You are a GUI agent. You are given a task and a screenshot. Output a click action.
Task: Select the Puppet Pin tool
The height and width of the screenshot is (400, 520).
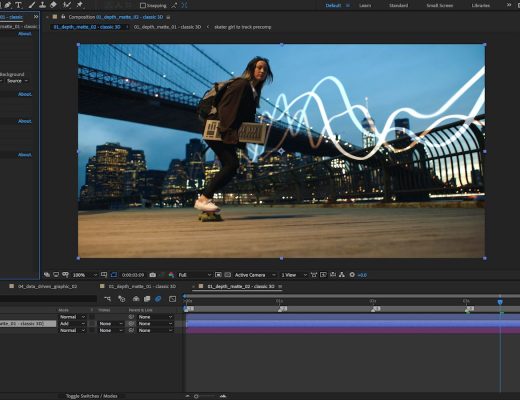[79, 5]
